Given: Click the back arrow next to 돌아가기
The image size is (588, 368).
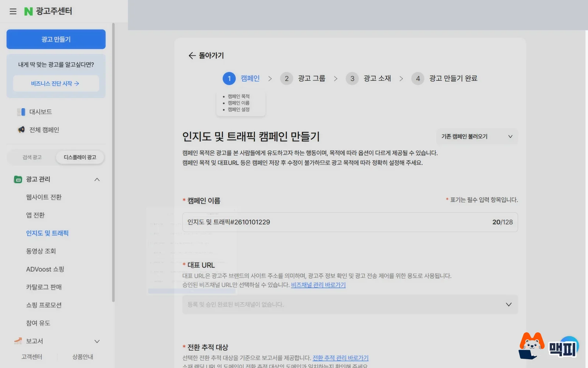Looking at the screenshot, I should (192, 56).
